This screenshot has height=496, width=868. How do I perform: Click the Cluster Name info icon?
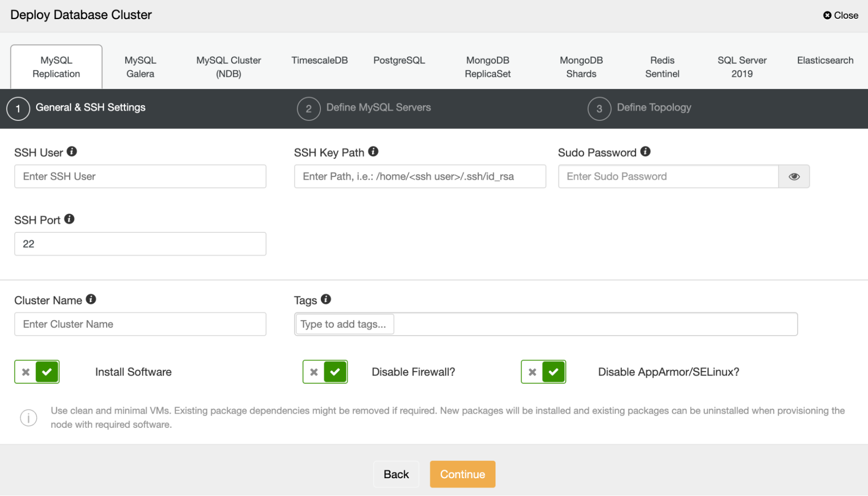click(91, 299)
